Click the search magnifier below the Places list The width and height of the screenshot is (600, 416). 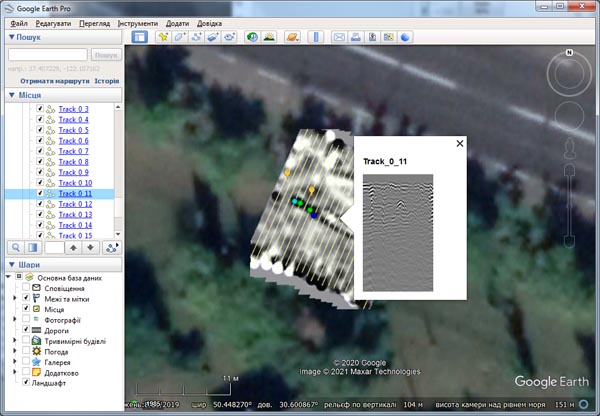tap(17, 246)
